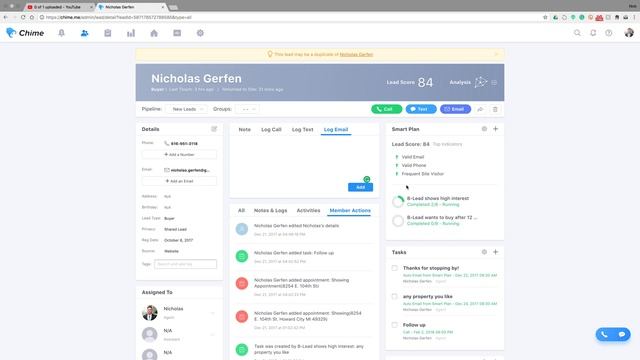Image resolution: width=640 pixels, height=360 pixels.
Task: Edit lead details with the pencil icon
Action: point(214,129)
